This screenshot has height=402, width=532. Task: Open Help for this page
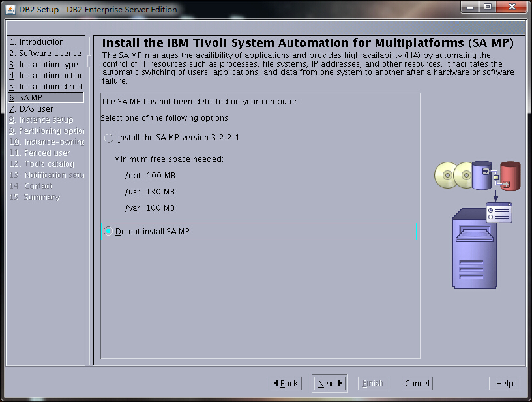click(x=505, y=383)
